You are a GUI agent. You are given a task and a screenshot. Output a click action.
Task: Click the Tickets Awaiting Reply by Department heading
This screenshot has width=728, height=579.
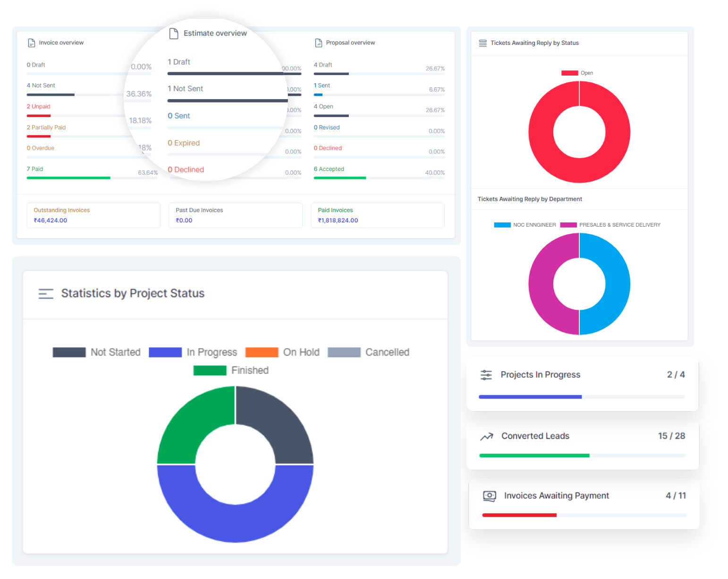[530, 199]
